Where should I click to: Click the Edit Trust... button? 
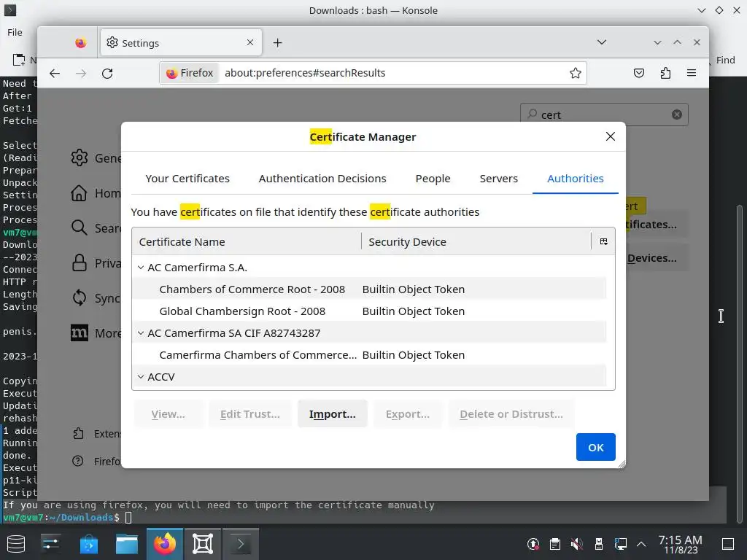point(249,414)
